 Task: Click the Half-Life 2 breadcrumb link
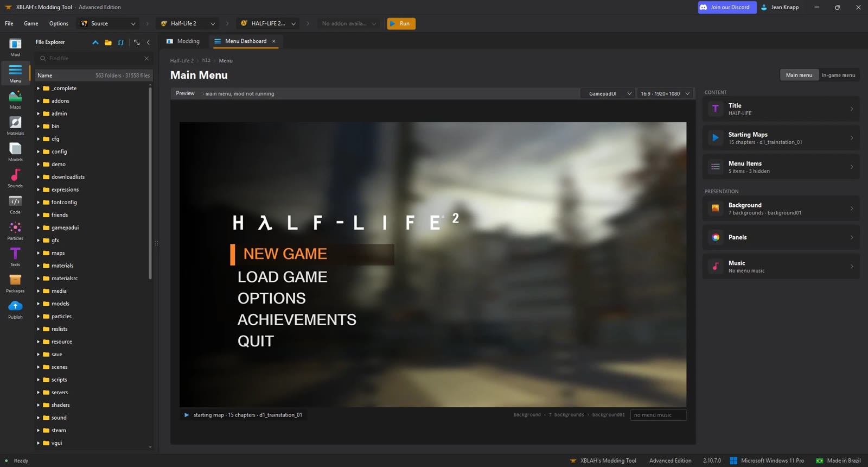tap(182, 61)
